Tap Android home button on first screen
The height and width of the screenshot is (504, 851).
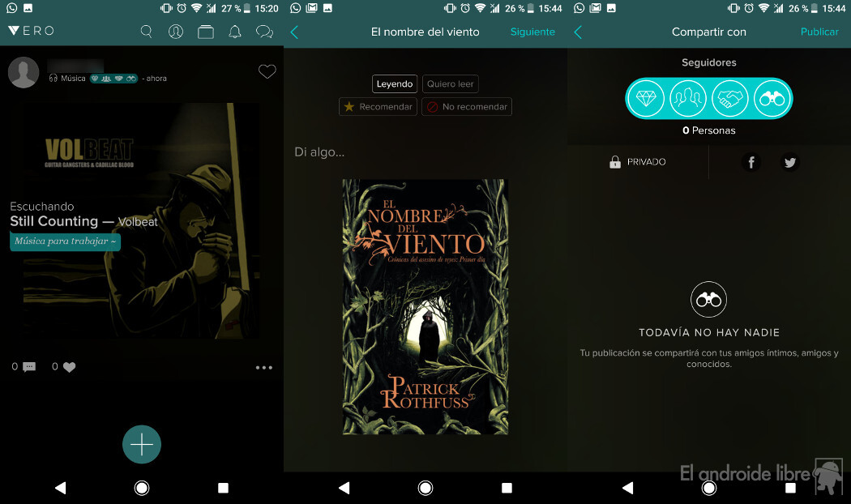point(142,489)
